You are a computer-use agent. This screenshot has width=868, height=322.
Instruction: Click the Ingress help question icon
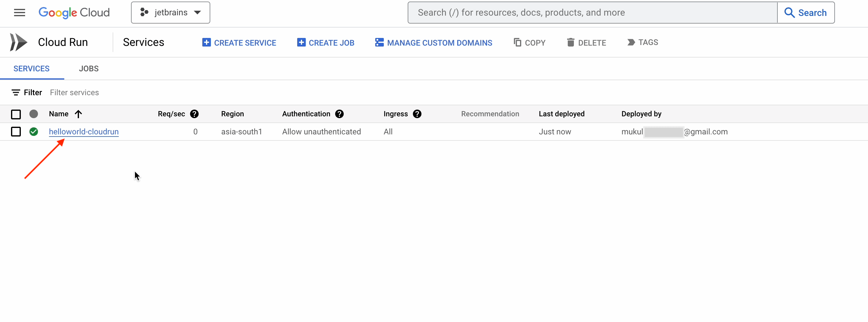pyautogui.click(x=417, y=114)
